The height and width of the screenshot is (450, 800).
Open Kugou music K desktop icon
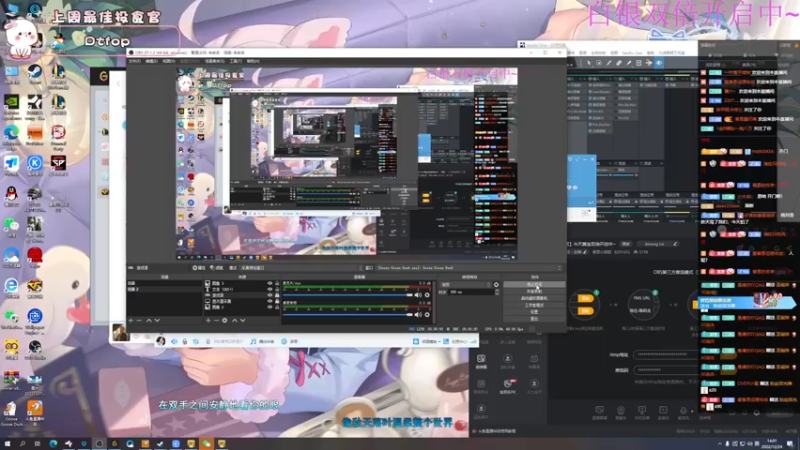pos(35,165)
